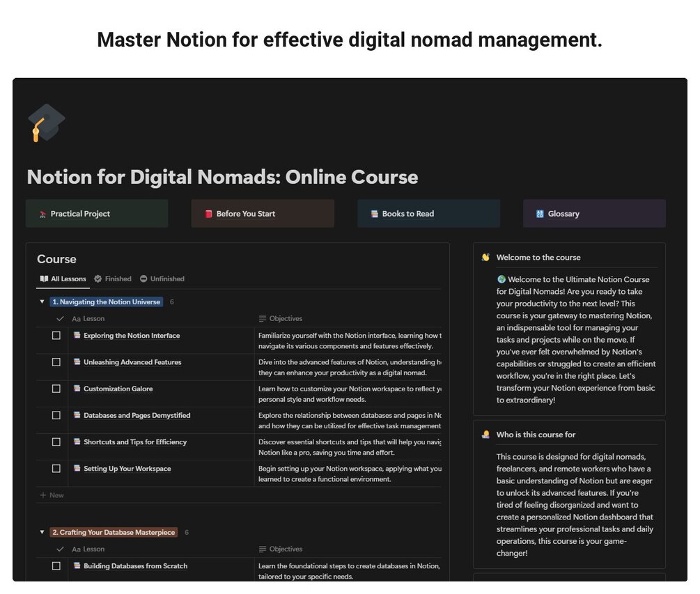
Task: Click the Practical Project button icon
Action: [x=43, y=214]
